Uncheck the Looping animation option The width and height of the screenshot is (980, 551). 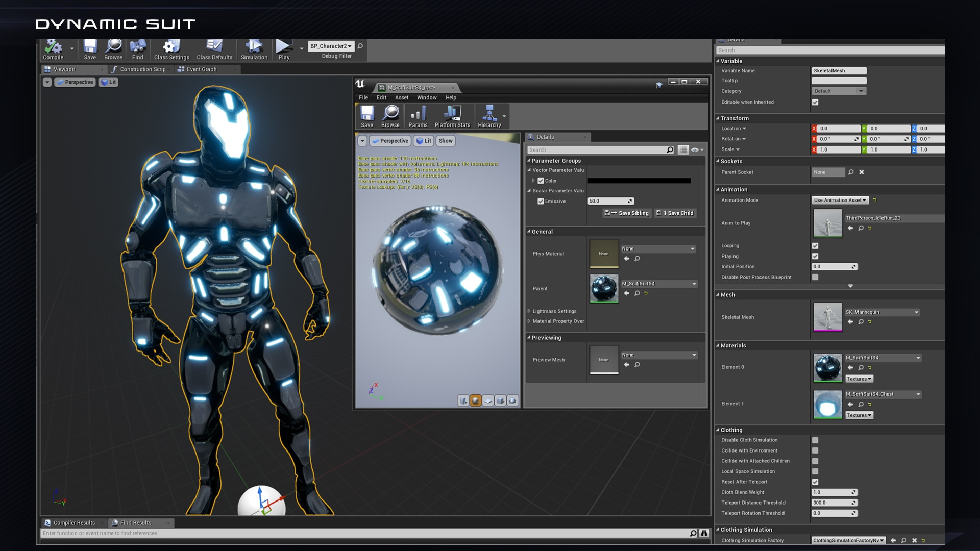tap(815, 245)
